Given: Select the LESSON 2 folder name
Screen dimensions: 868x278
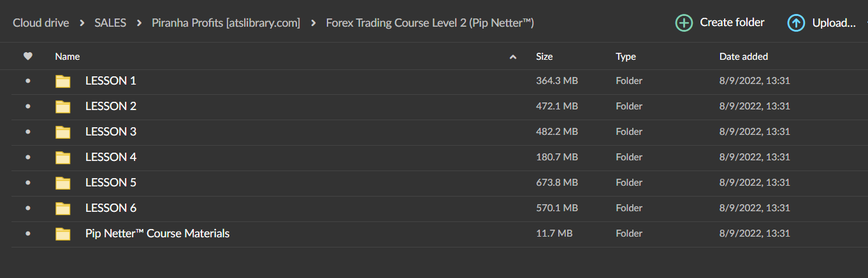Looking at the screenshot, I should 111,106.
